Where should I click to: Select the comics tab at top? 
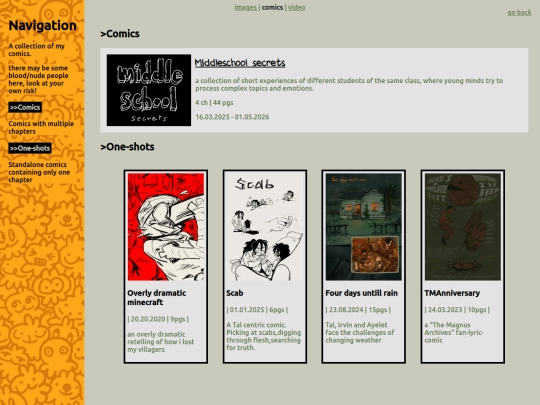pos(272,7)
